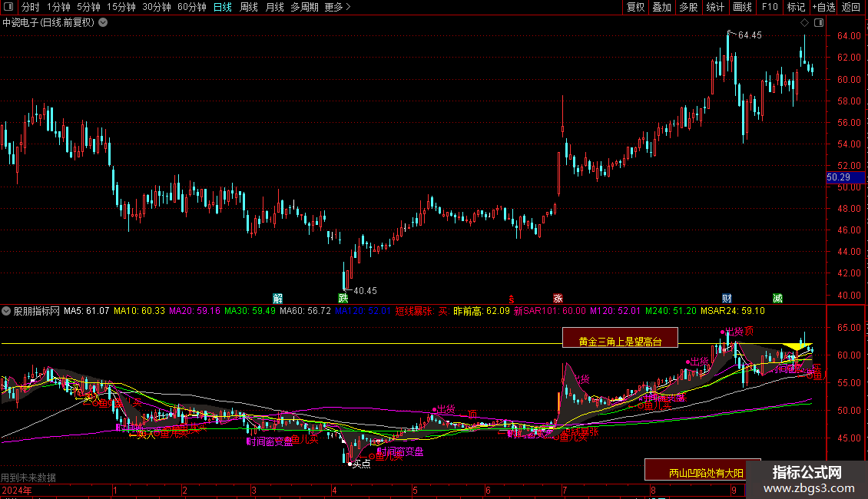This screenshot has width=868, height=499.
Task: Open the 统计 statistics button
Action: click(715, 7)
